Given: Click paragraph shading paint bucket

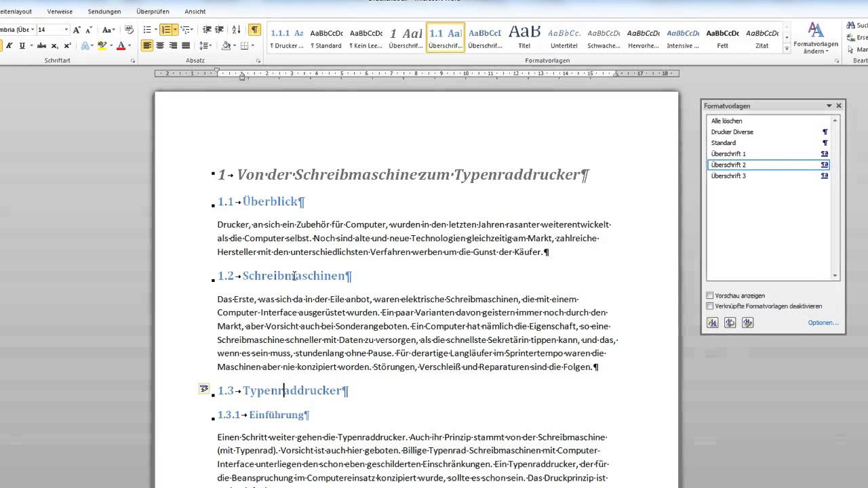Looking at the screenshot, I should pyautogui.click(x=226, y=45).
